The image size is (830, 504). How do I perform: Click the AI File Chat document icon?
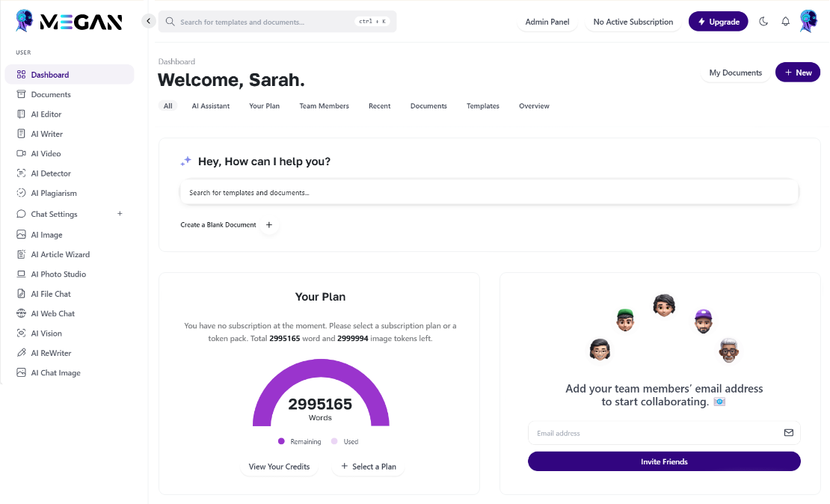click(21, 294)
